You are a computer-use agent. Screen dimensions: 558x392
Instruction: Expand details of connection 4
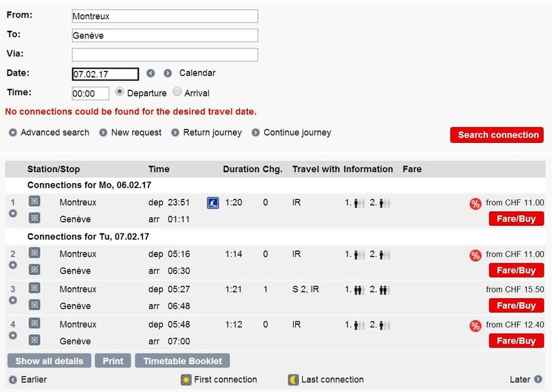pos(13,336)
